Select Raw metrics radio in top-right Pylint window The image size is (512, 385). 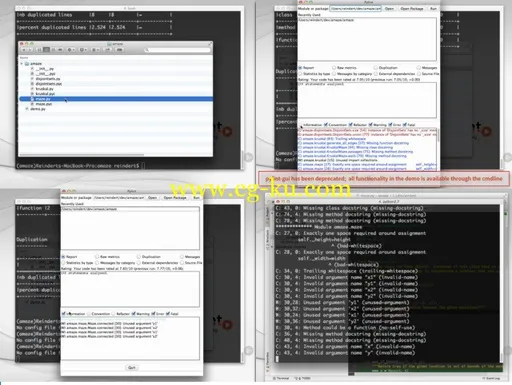click(x=334, y=68)
